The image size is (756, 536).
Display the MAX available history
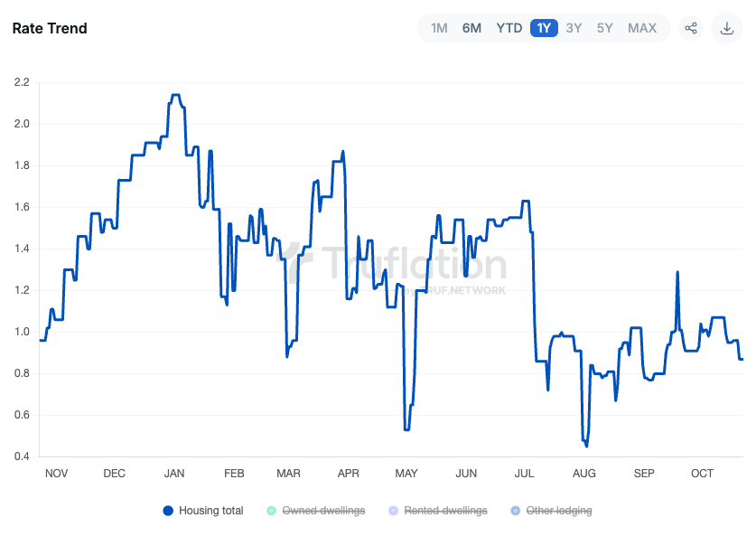[642, 28]
